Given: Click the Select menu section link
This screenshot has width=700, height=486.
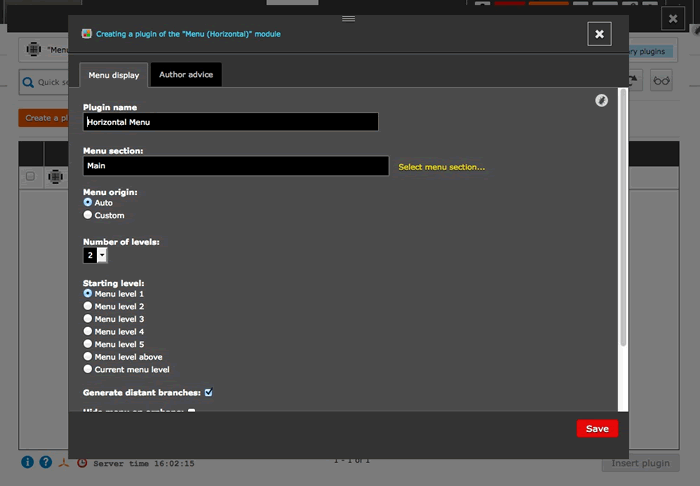Looking at the screenshot, I should point(441,167).
